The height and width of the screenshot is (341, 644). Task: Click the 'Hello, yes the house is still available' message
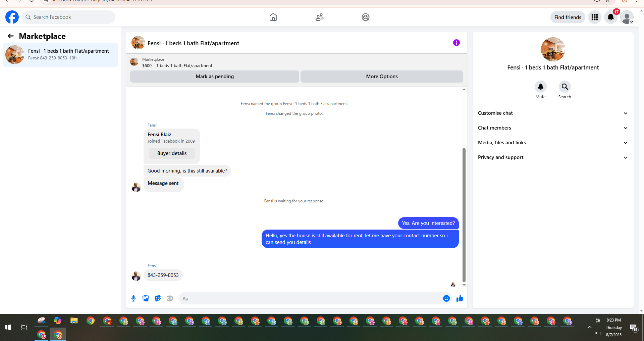click(360, 239)
